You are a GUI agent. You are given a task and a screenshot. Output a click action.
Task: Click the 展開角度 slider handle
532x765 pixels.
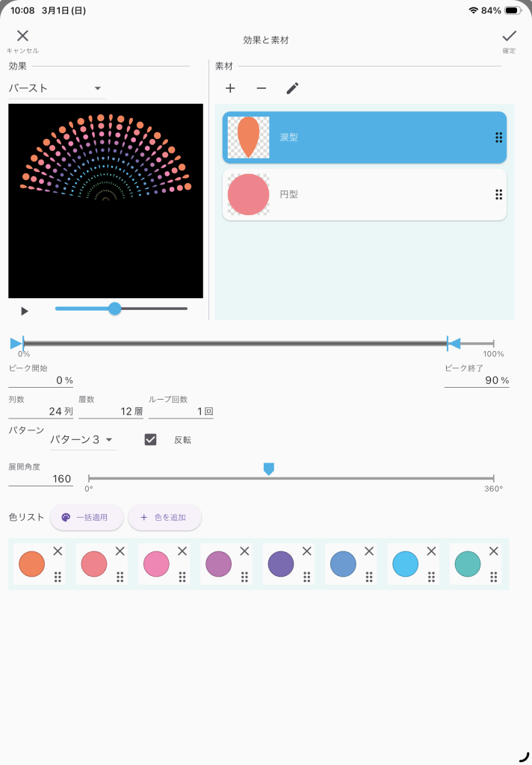[269, 468]
